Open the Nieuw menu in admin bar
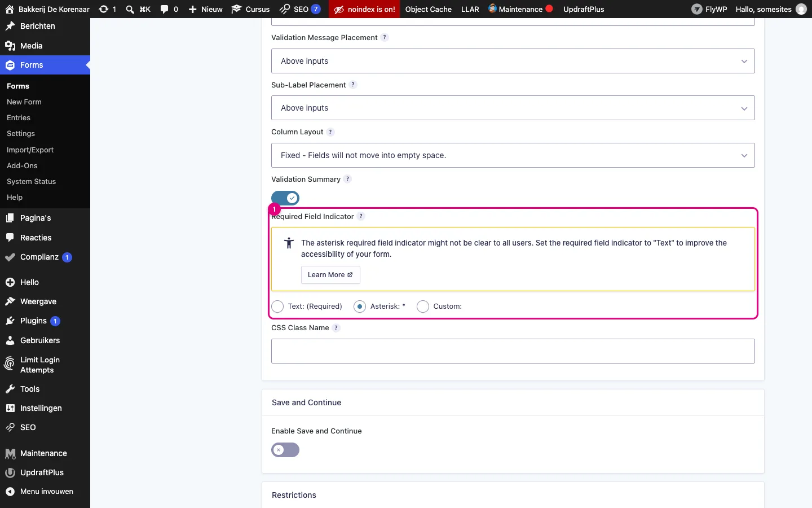812x508 pixels. coord(205,9)
